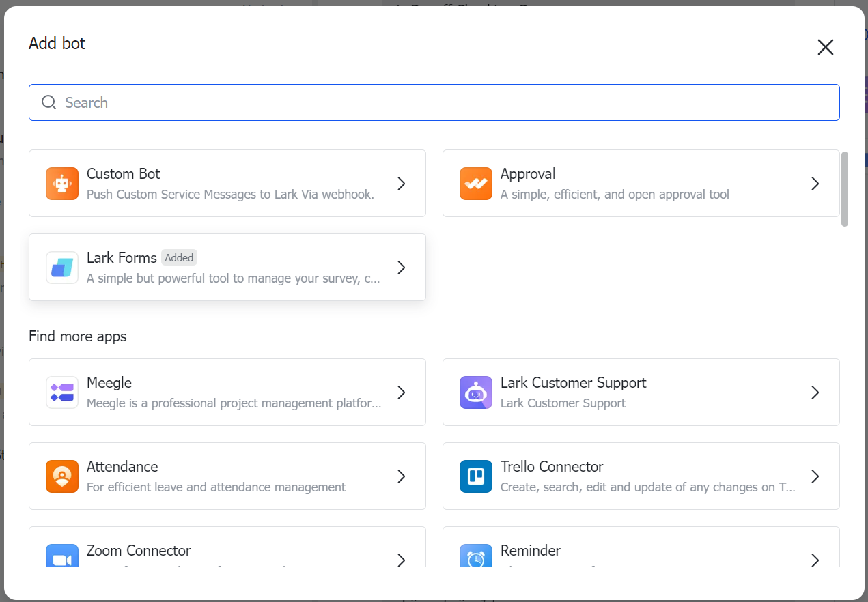
Task: Click the search magnifier icon
Action: pyautogui.click(x=48, y=102)
